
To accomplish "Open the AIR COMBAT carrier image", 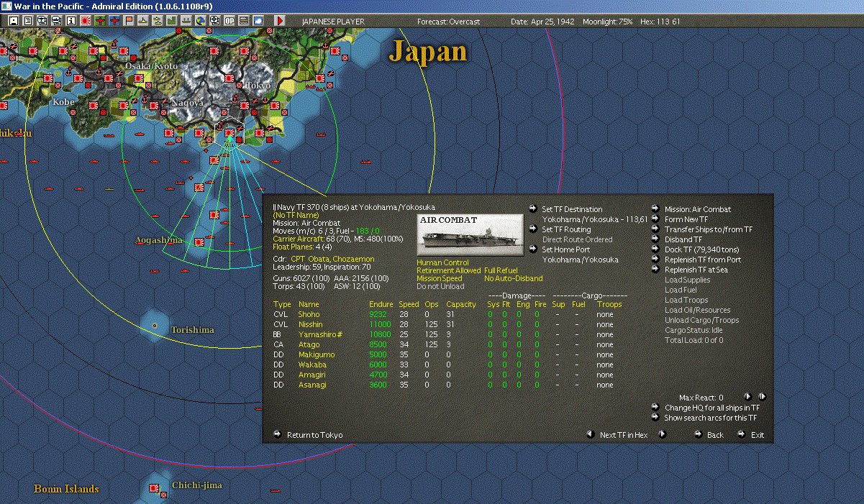I will [x=470, y=234].
